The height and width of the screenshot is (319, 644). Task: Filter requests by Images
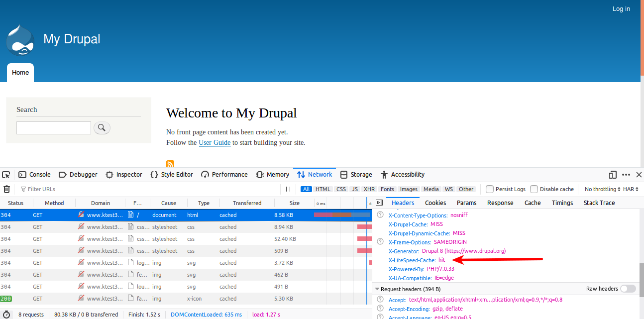409,189
